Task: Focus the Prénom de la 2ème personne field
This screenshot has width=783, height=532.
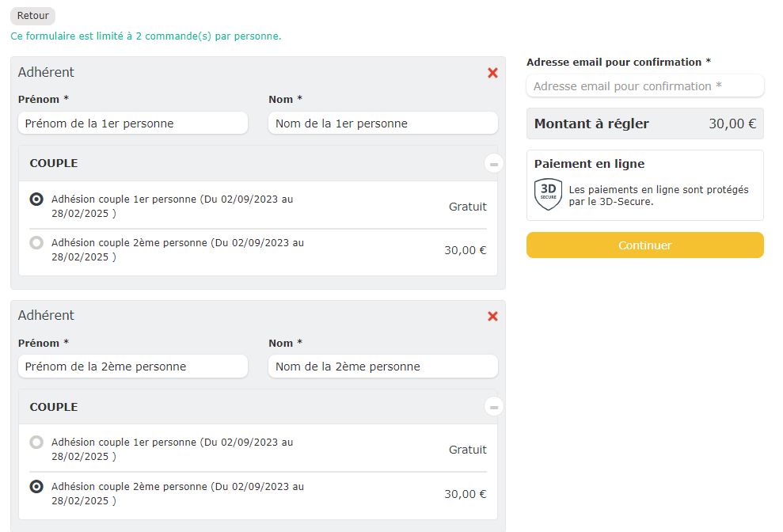Action: [x=132, y=367]
